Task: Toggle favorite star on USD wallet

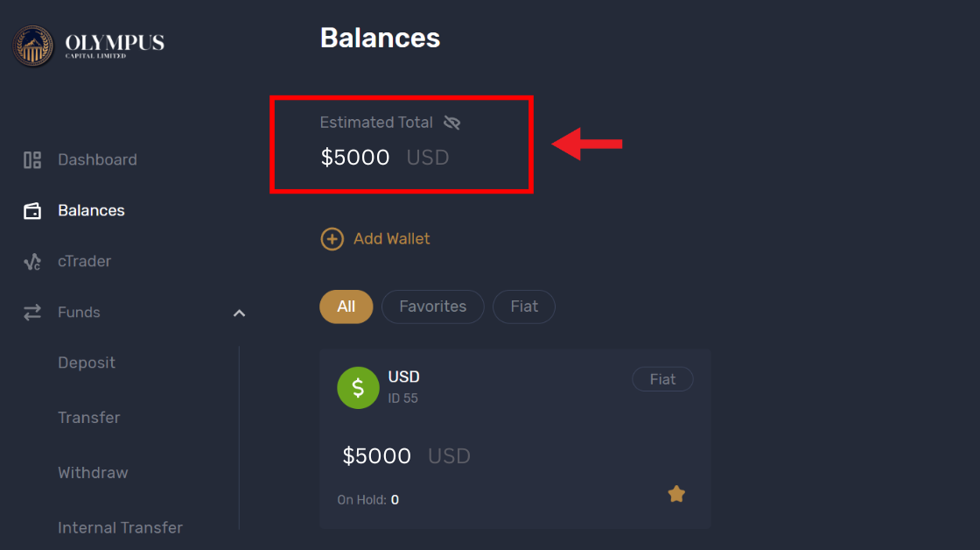Action: coord(675,495)
